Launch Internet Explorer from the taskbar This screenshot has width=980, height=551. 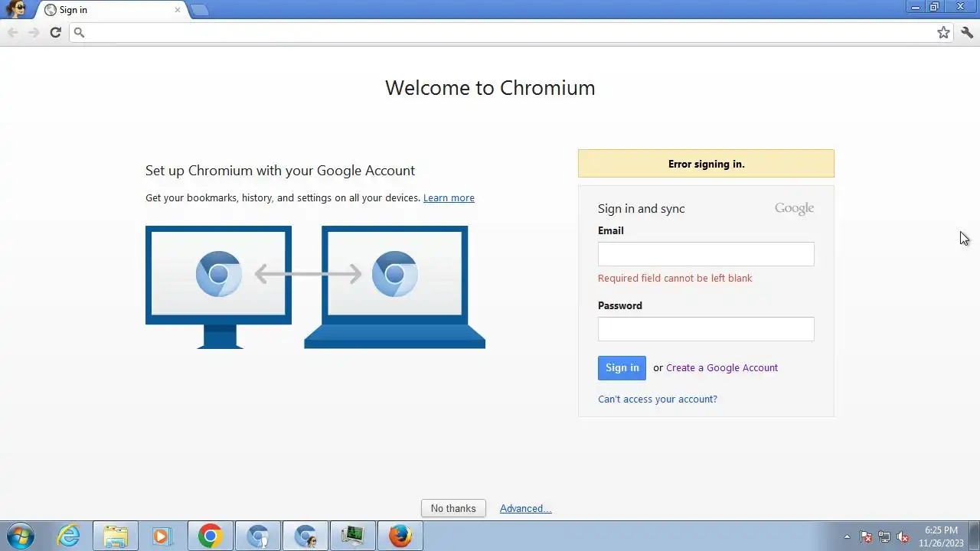point(68,536)
